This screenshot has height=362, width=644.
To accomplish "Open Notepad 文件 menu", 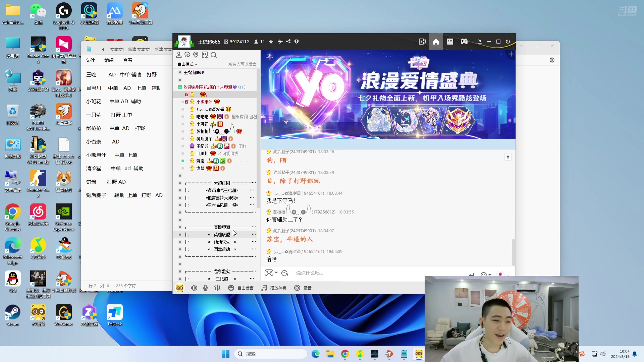I will (90, 60).
